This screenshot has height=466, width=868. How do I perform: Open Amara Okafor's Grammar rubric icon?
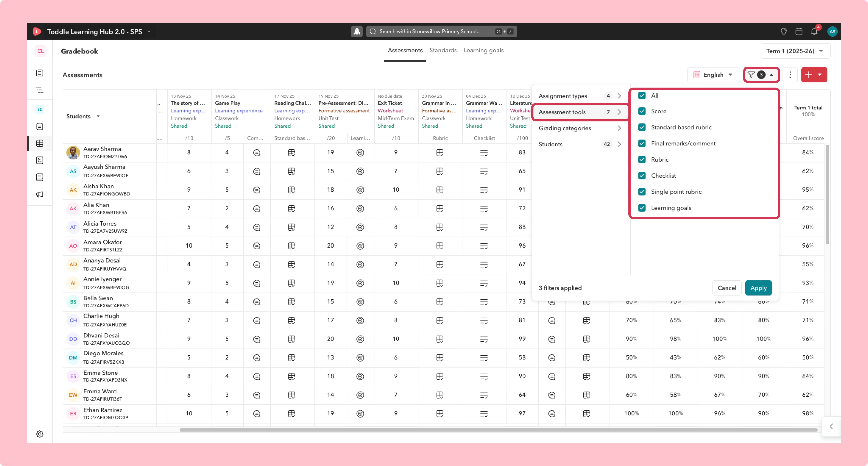[x=440, y=246]
